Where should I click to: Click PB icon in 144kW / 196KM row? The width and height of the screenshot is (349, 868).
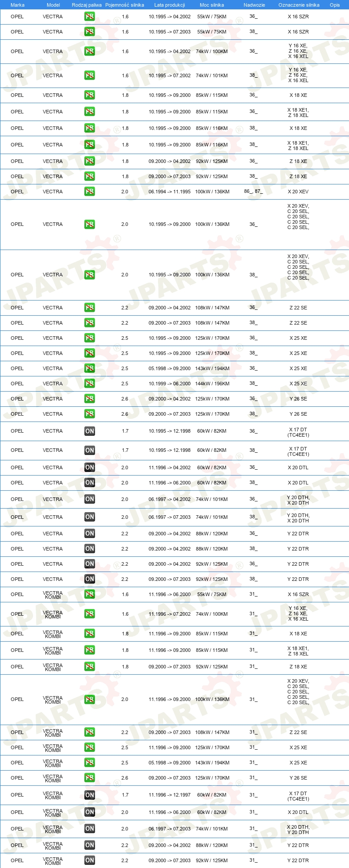point(90,384)
